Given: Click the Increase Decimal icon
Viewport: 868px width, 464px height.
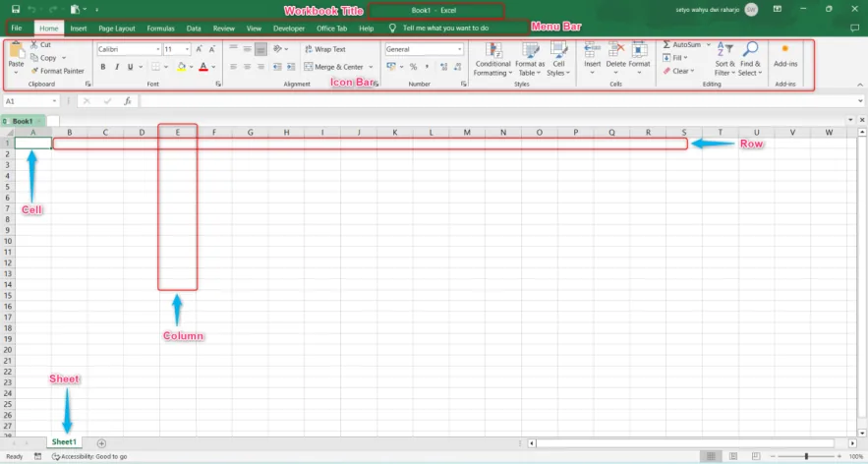Looking at the screenshot, I should point(443,67).
